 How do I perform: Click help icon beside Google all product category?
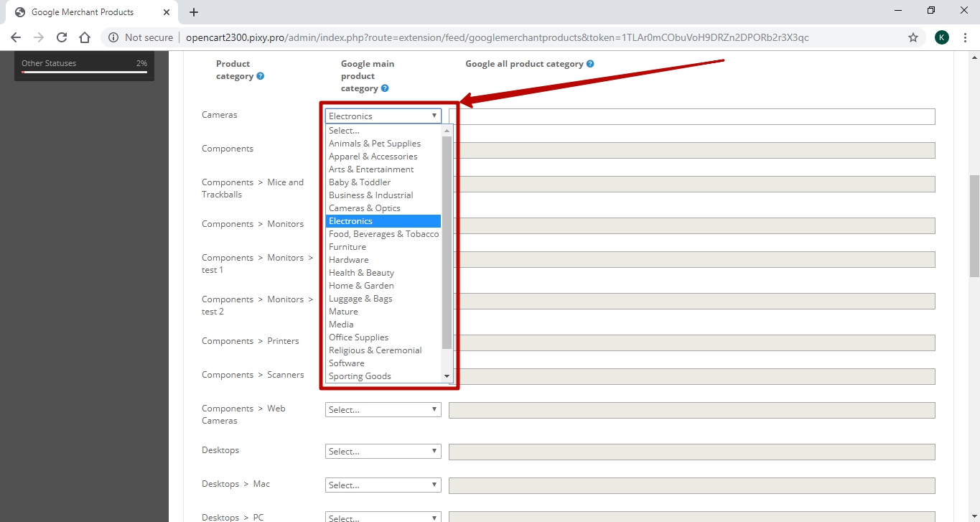pyautogui.click(x=590, y=64)
